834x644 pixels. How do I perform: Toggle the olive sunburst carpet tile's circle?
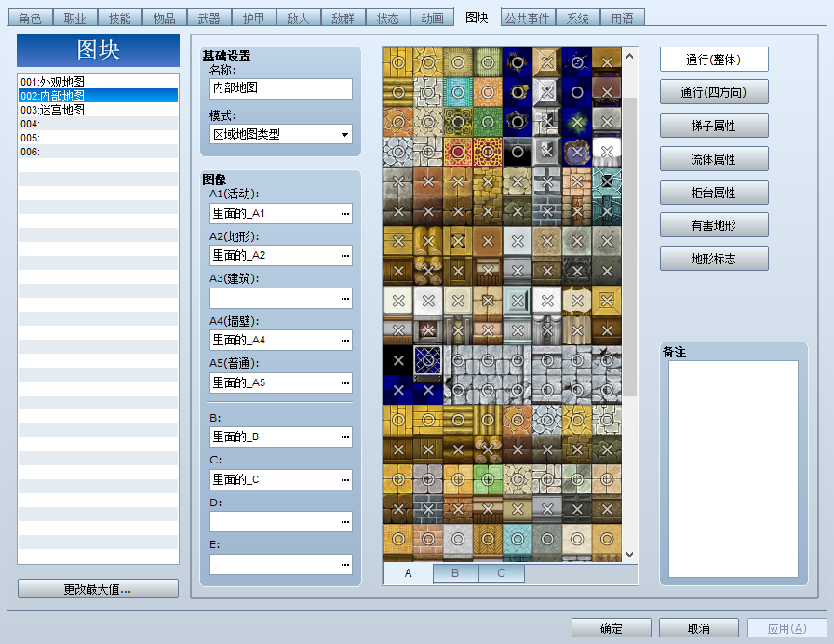pyautogui.click(x=457, y=62)
